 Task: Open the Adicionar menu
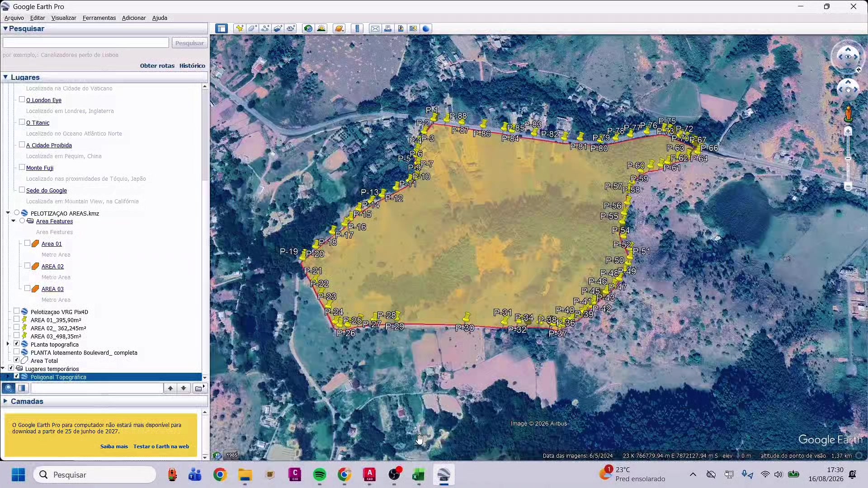pos(134,18)
